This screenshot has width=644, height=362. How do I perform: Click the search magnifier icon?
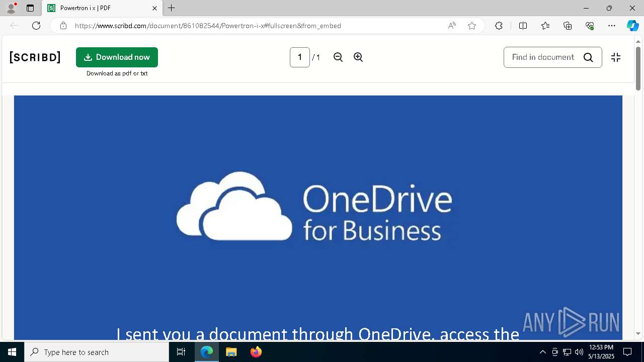click(x=588, y=57)
